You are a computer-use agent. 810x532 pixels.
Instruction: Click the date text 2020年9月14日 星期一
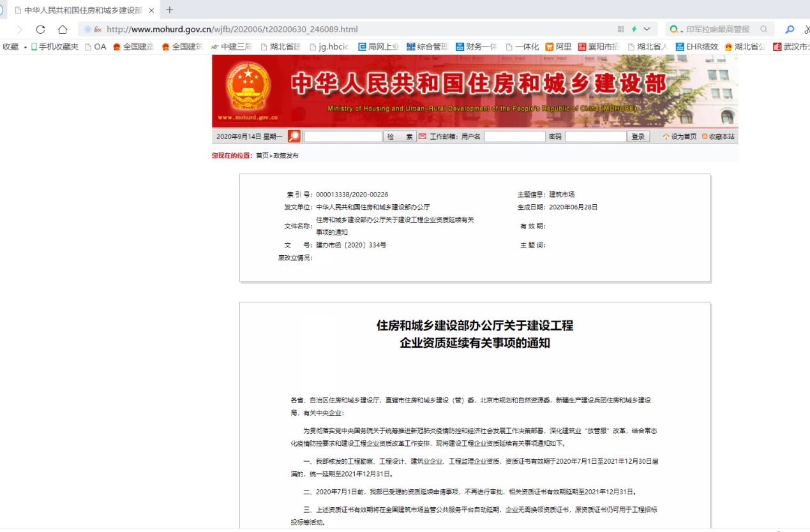click(x=250, y=137)
